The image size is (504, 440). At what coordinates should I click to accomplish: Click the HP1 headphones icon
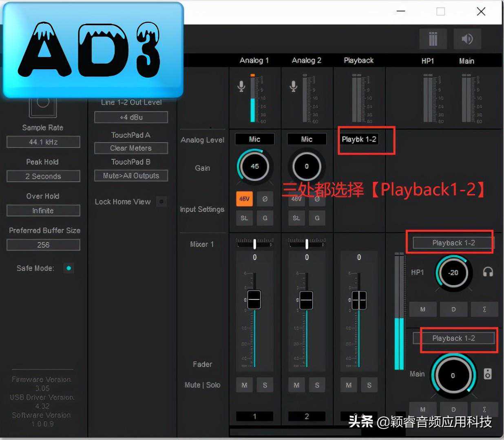(x=488, y=272)
